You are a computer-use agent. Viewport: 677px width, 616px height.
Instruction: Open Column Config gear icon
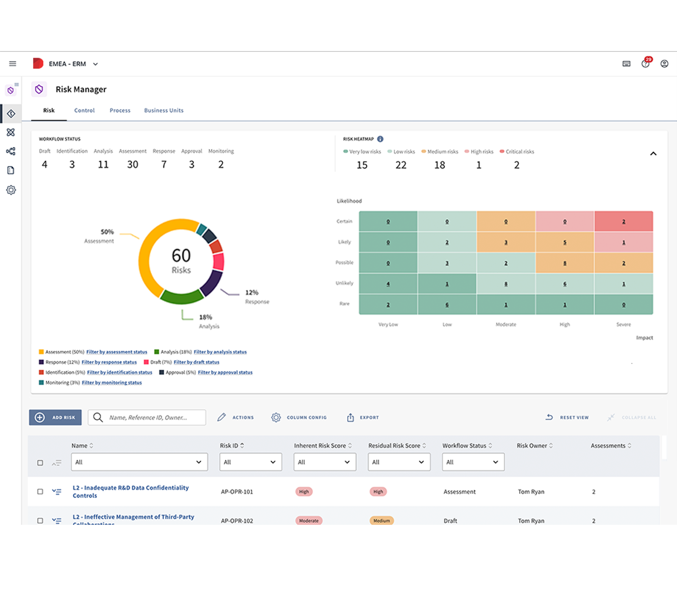pyautogui.click(x=276, y=417)
